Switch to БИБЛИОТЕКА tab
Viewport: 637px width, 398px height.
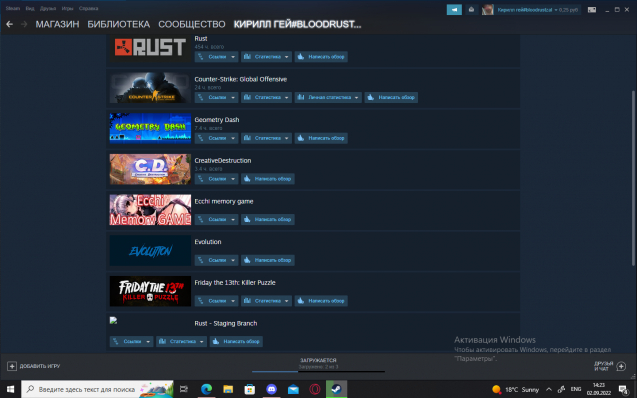point(119,24)
